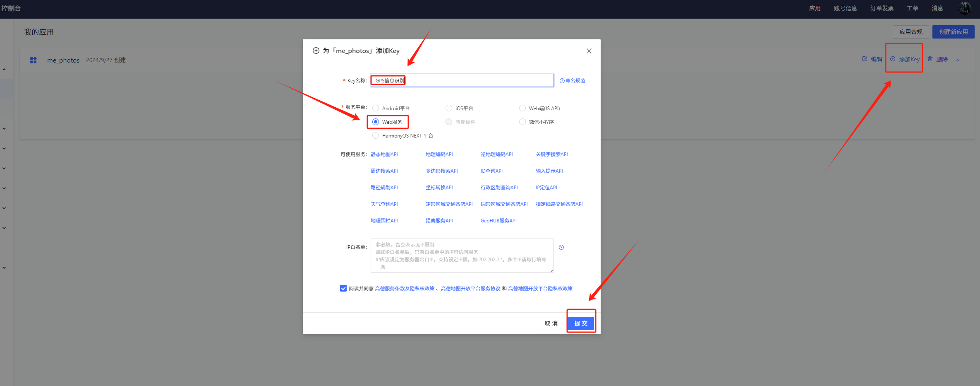Click the 删除 trash icon
Image resolution: width=980 pixels, height=386 pixels.
pyautogui.click(x=930, y=59)
